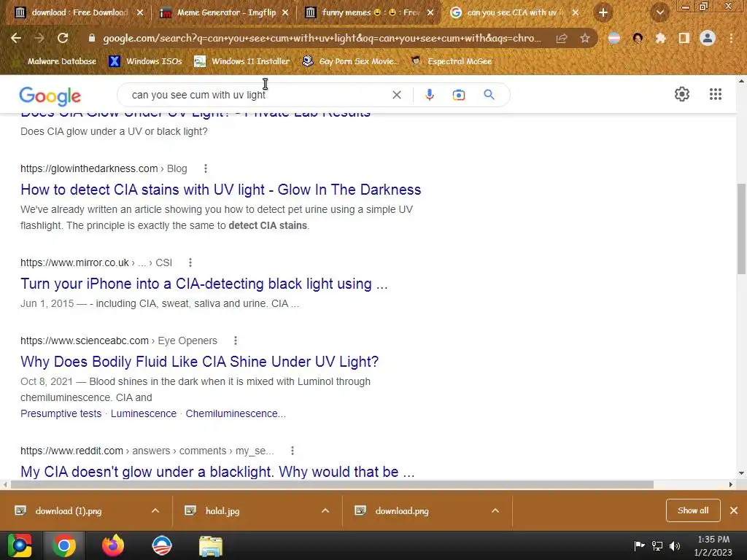Launch Firefox from the taskbar
The width and height of the screenshot is (747, 560).
113,545
